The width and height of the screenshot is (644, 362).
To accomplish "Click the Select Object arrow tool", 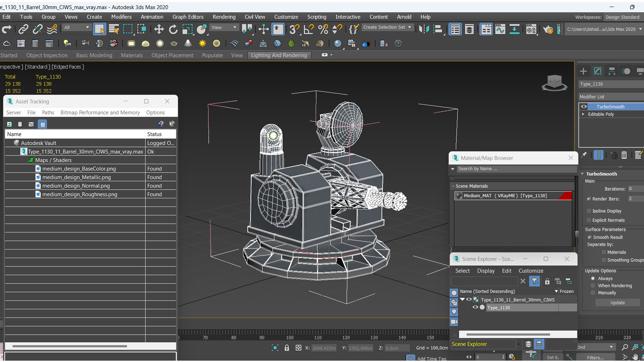I will pyautogui.click(x=99, y=29).
